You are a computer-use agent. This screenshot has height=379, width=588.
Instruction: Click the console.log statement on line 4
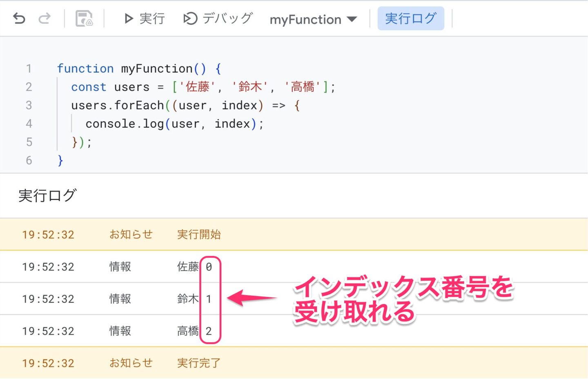[x=122, y=123]
